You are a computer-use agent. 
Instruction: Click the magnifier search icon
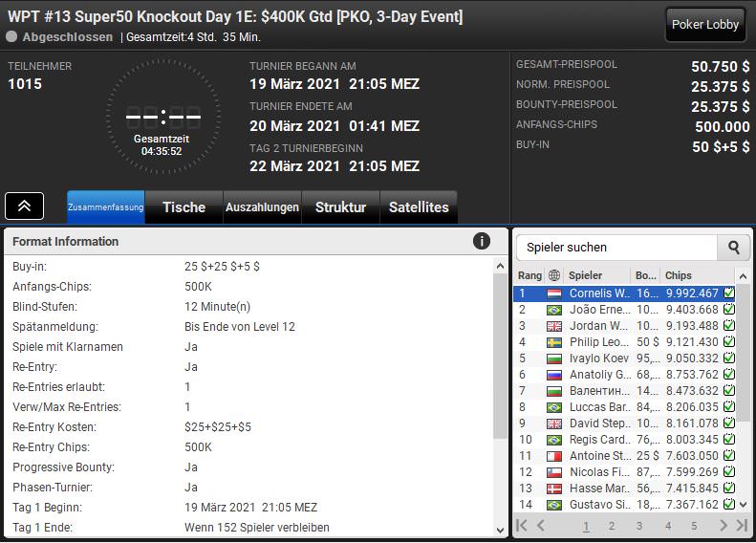[734, 248]
